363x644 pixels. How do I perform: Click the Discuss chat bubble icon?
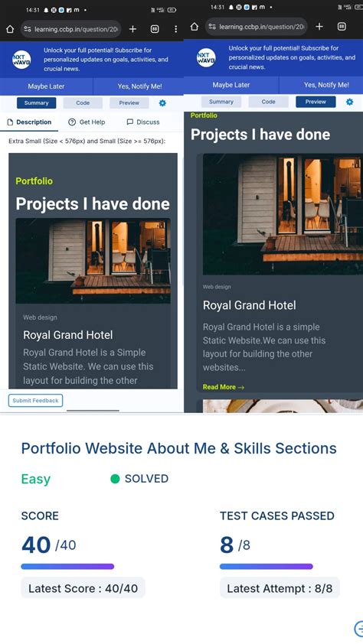coord(130,122)
